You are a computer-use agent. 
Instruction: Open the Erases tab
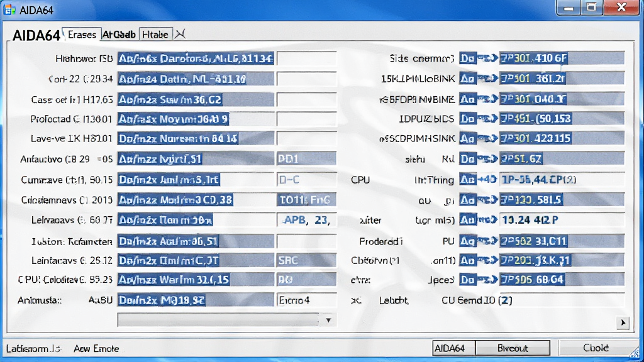[x=82, y=35]
